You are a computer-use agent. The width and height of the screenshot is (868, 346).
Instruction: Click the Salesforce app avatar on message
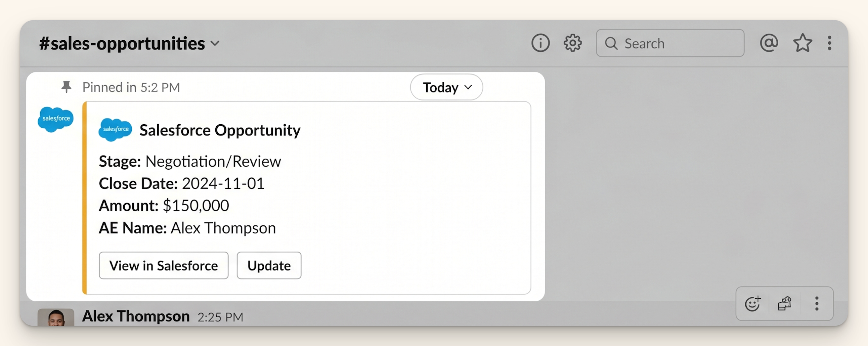click(x=56, y=119)
